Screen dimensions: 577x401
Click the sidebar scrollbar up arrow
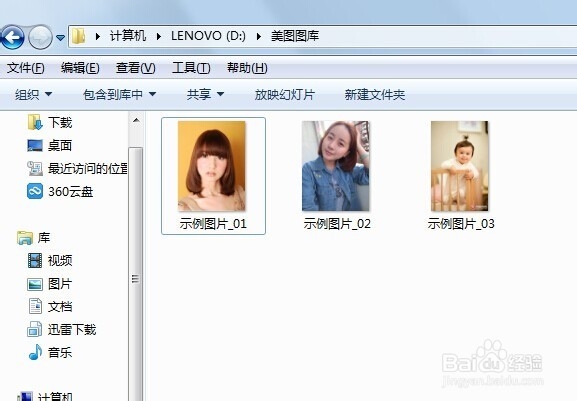(x=136, y=120)
